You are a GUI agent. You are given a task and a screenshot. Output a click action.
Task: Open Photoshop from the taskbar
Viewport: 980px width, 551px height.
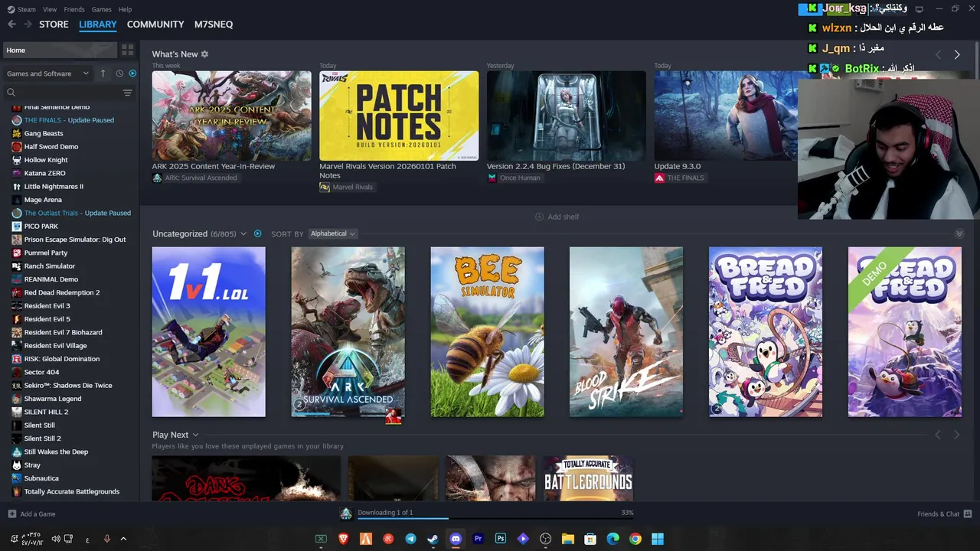(x=501, y=539)
